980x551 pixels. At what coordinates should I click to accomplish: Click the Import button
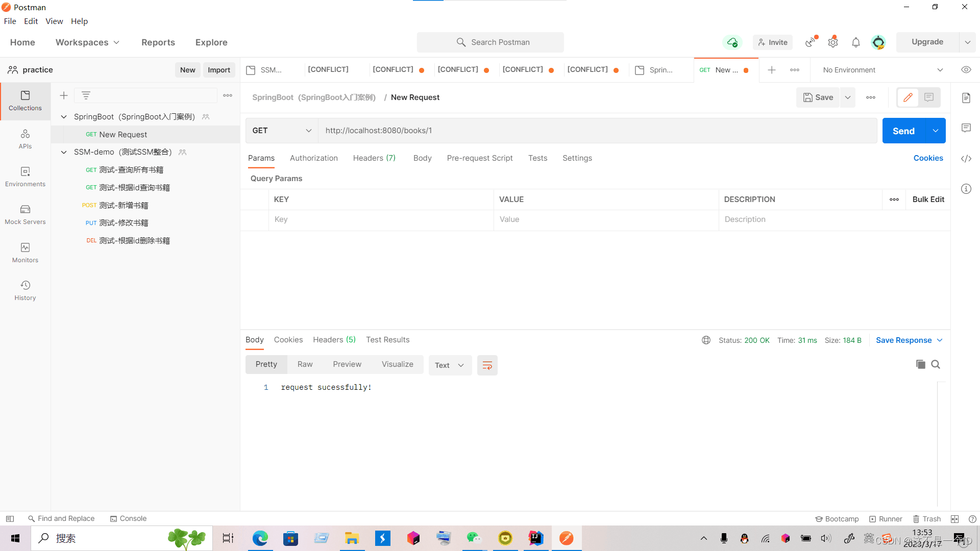coord(219,70)
